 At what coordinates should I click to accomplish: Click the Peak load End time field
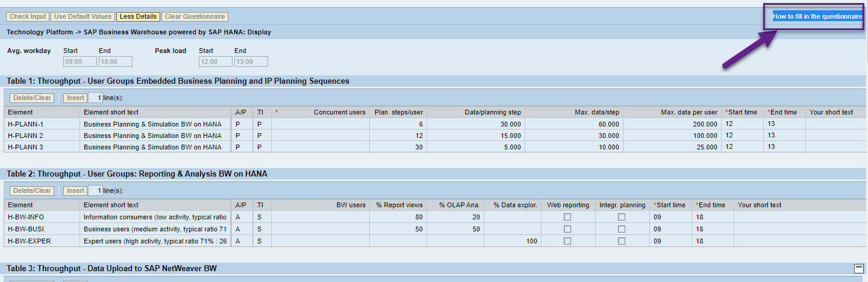click(251, 61)
